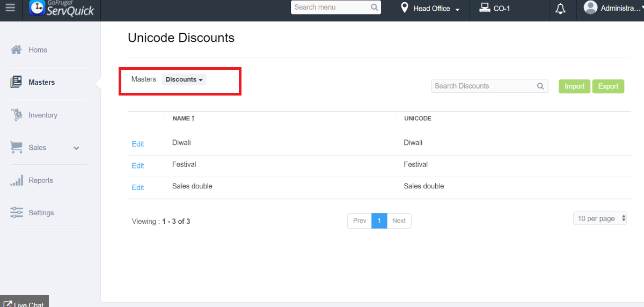Change the 10 per page selector
644x307 pixels.
tap(600, 218)
